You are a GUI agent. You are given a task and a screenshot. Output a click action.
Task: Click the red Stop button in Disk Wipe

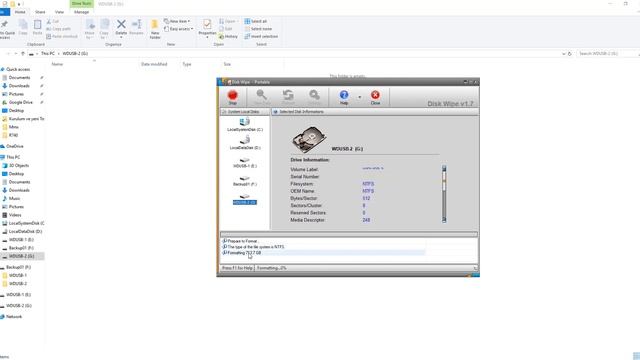pyautogui.click(x=232, y=97)
